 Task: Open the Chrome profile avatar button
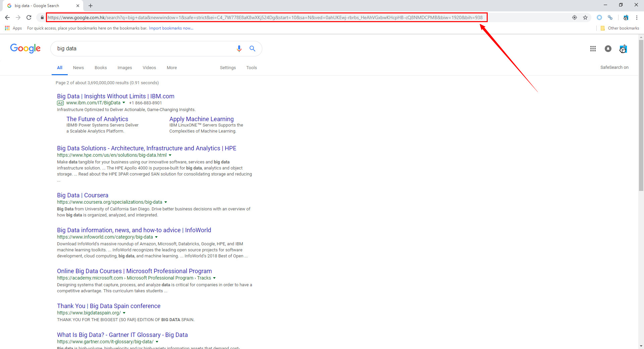[x=626, y=17]
